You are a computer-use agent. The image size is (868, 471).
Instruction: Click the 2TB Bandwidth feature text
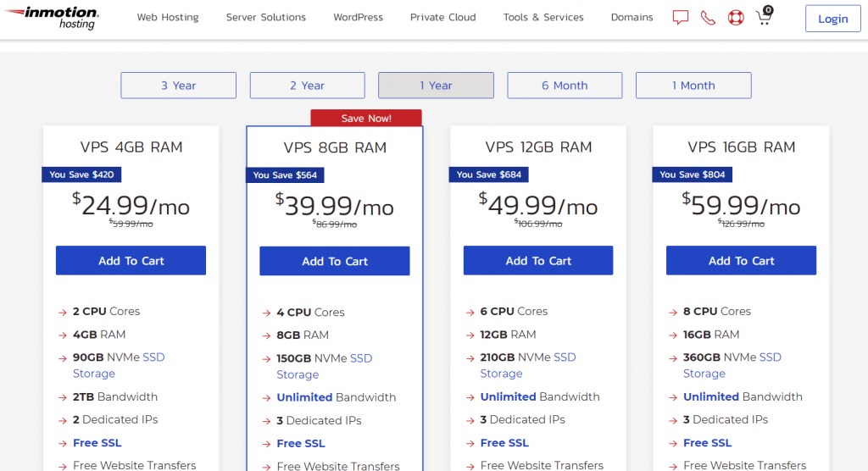point(115,396)
